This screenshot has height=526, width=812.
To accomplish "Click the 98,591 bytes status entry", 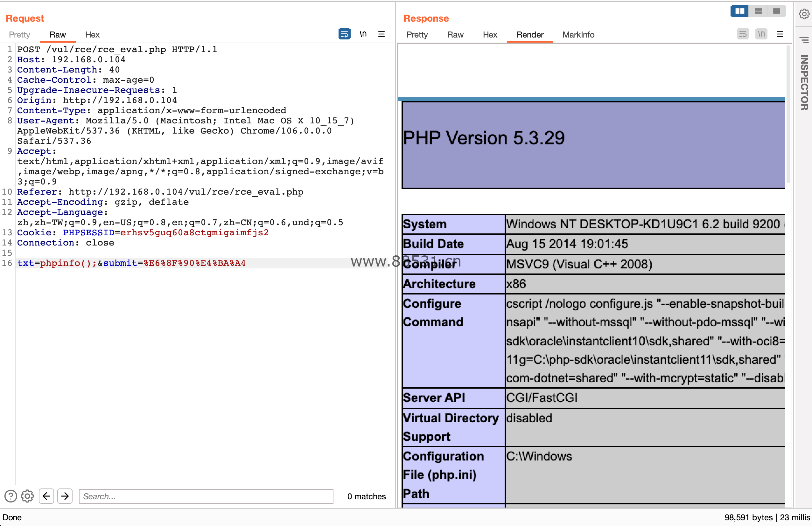I will 748,517.
